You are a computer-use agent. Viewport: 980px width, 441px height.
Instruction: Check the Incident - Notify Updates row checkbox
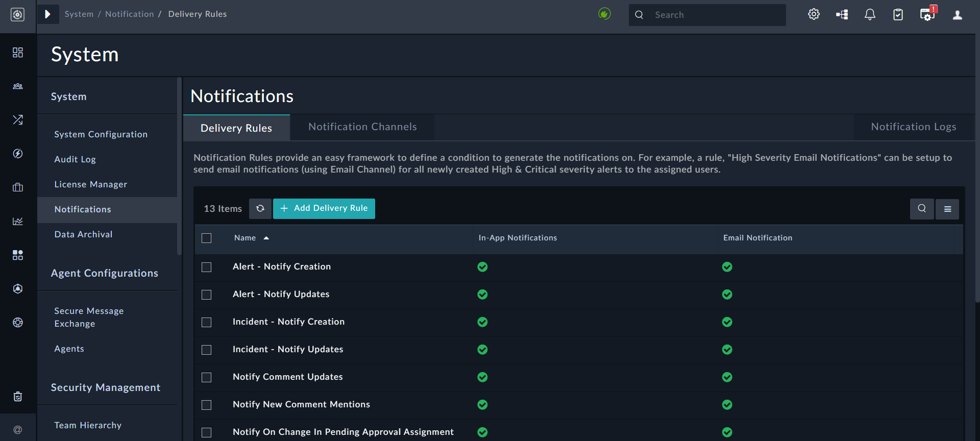point(207,350)
